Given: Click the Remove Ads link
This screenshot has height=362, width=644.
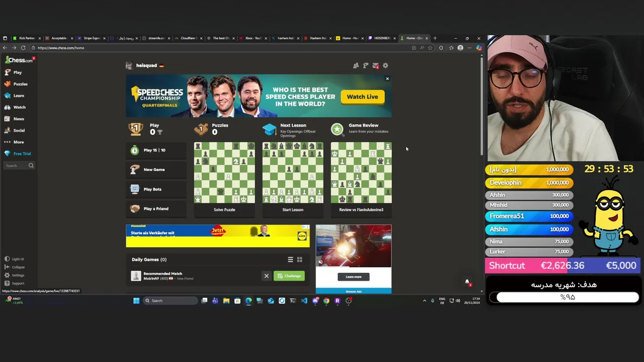Looking at the screenshot, I should 354,292.
